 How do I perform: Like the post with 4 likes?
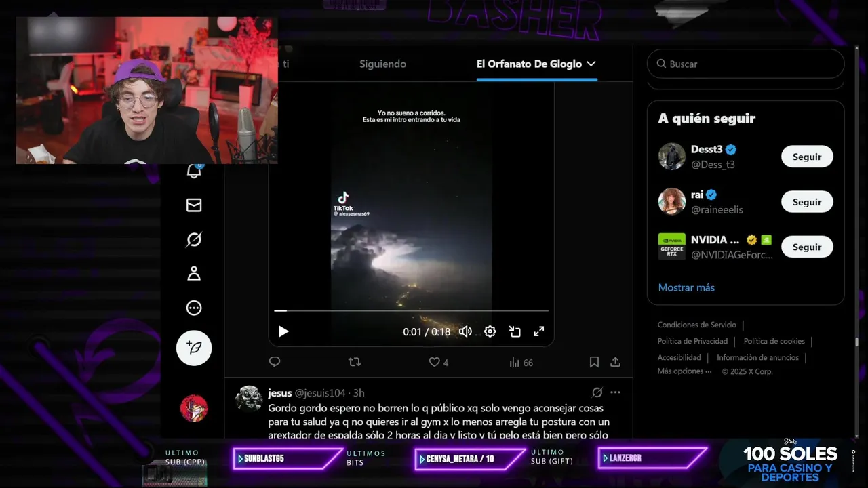[x=438, y=362]
